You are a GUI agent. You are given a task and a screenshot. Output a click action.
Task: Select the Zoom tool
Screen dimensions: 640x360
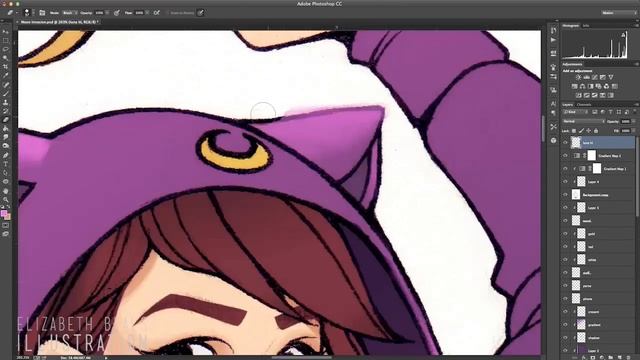coord(6,200)
